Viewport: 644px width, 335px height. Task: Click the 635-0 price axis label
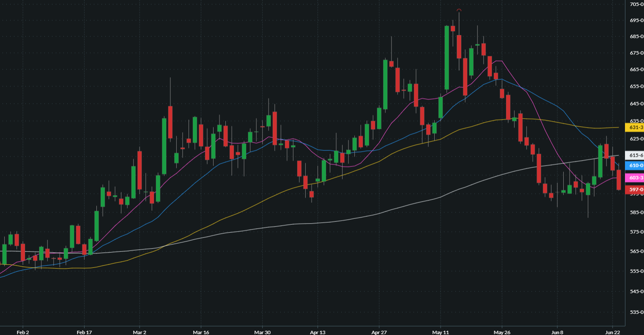pos(636,121)
